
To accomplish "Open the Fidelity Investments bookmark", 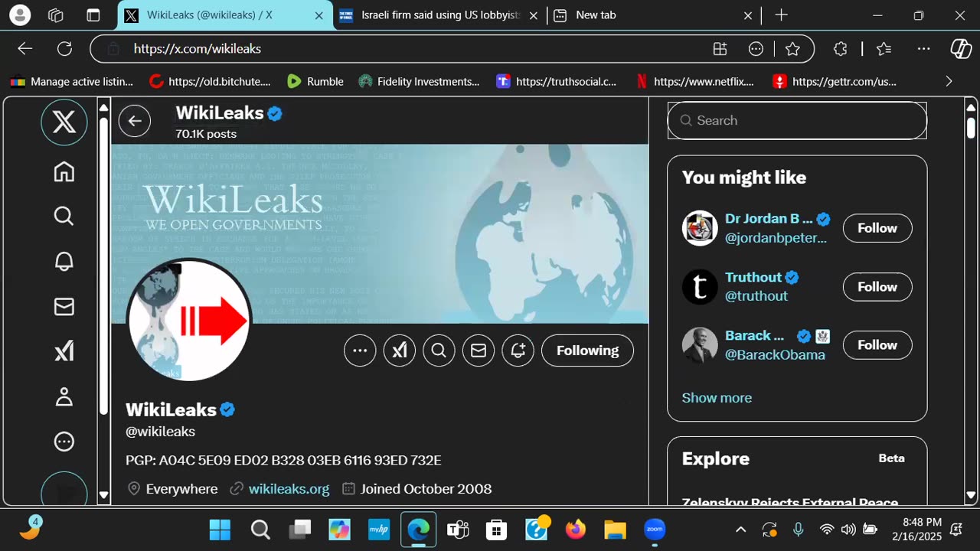I will (x=420, y=81).
